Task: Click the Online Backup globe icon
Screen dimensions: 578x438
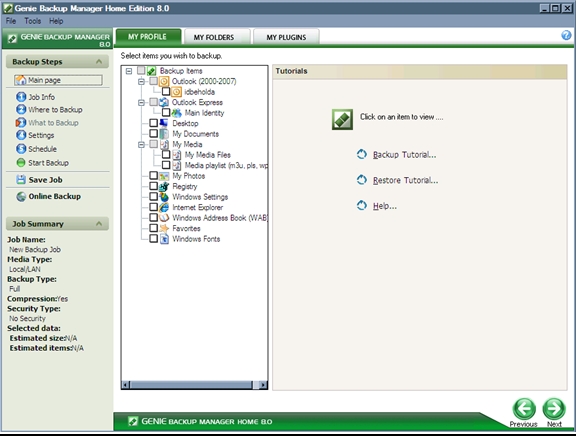Action: click(21, 197)
